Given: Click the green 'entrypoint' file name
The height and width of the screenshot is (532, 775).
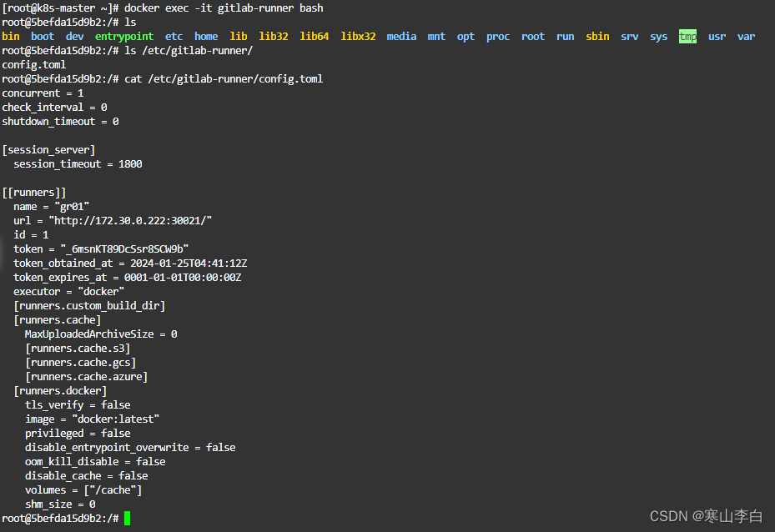Looking at the screenshot, I should (124, 37).
